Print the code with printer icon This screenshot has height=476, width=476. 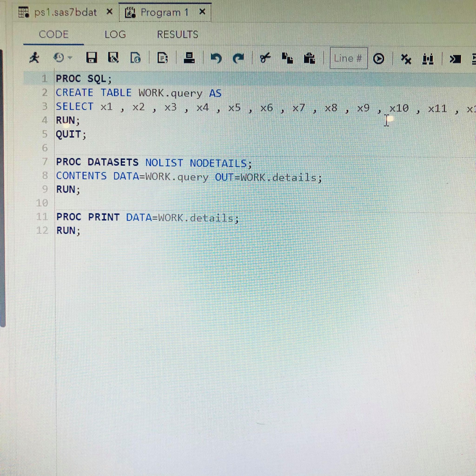(x=189, y=58)
